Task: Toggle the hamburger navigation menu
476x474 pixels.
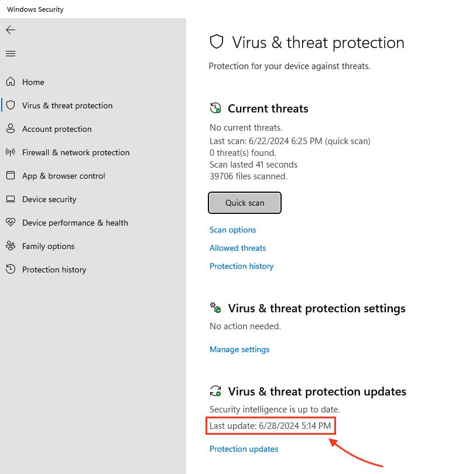Action: coord(11,54)
